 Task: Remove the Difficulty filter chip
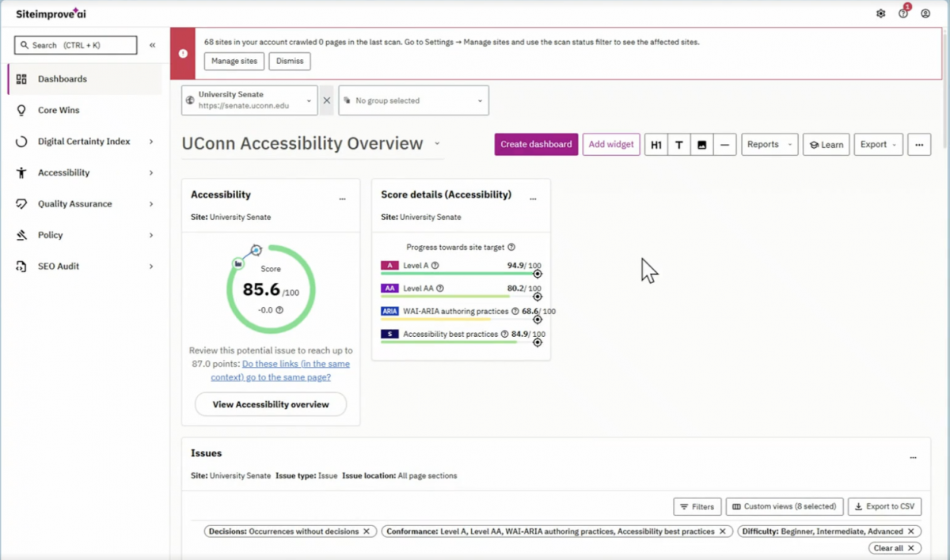(x=910, y=532)
